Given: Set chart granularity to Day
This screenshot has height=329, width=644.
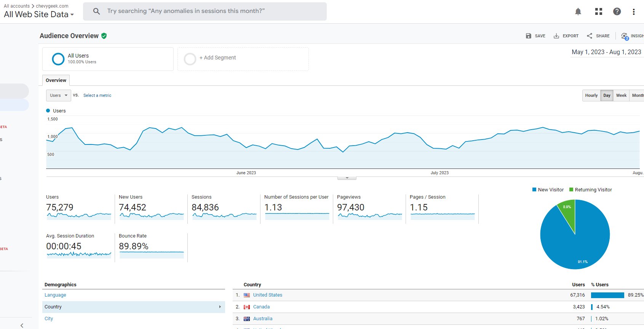Looking at the screenshot, I should pyautogui.click(x=607, y=95).
